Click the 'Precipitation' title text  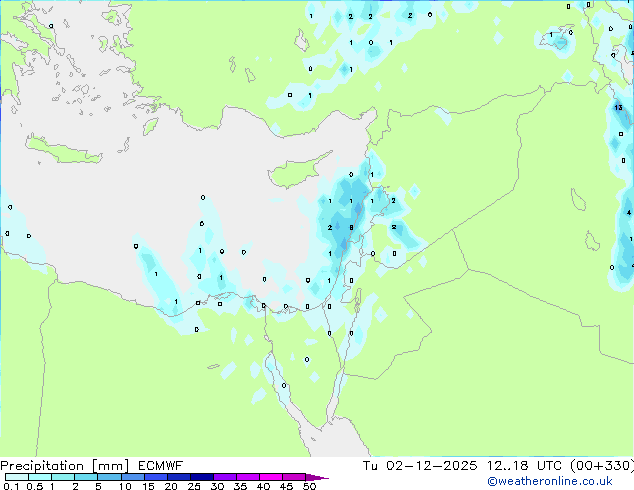click(42, 466)
